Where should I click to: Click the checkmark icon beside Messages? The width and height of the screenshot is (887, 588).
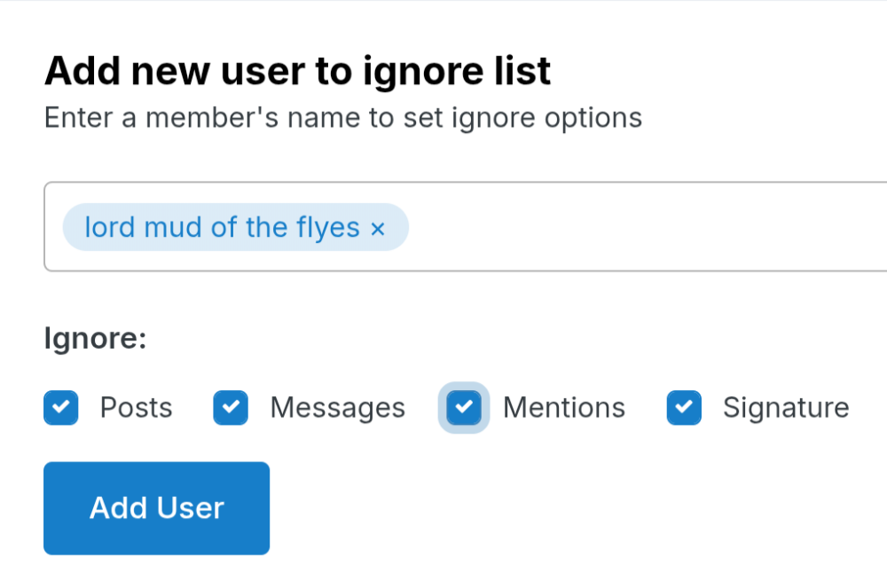click(x=231, y=408)
